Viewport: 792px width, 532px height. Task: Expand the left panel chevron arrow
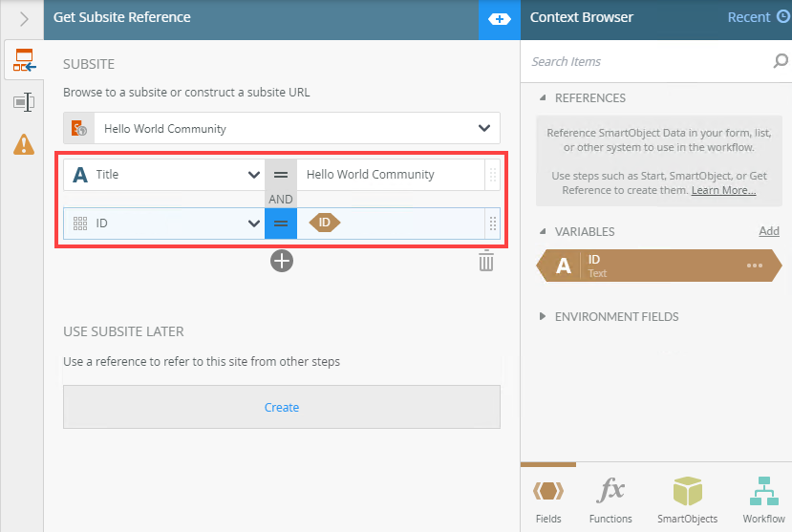tap(24, 18)
